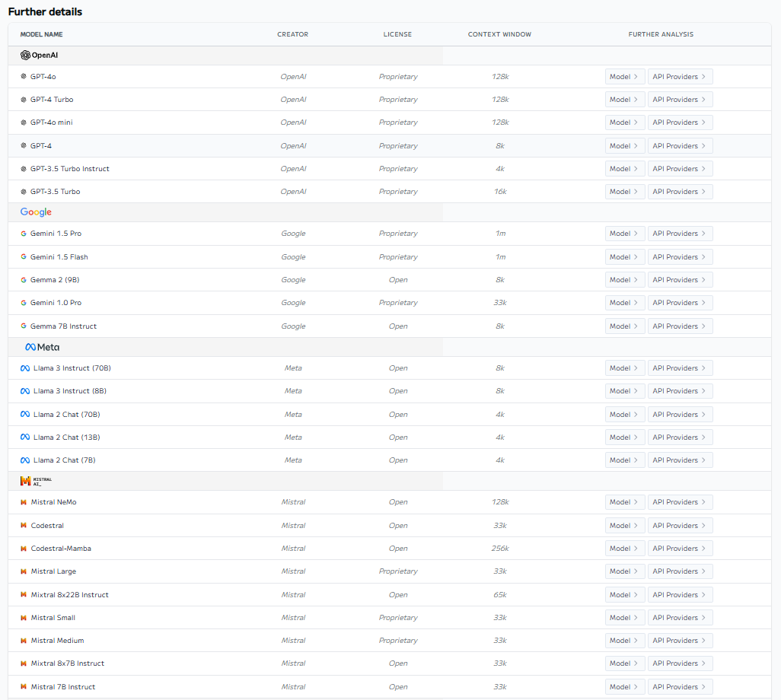781x700 pixels.
Task: Click the OpenAI icon beside GPT-3.5 Turbo Instruct
Action: tap(24, 169)
